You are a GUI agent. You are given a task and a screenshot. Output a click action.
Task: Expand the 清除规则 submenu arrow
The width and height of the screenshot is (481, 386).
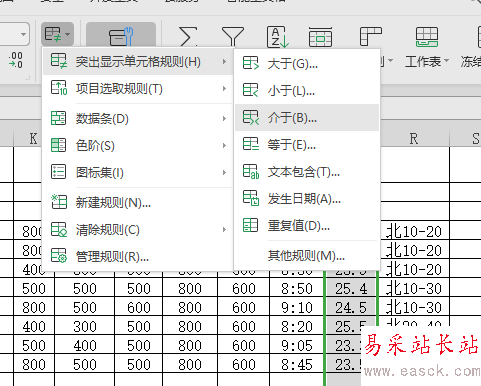coord(224,230)
